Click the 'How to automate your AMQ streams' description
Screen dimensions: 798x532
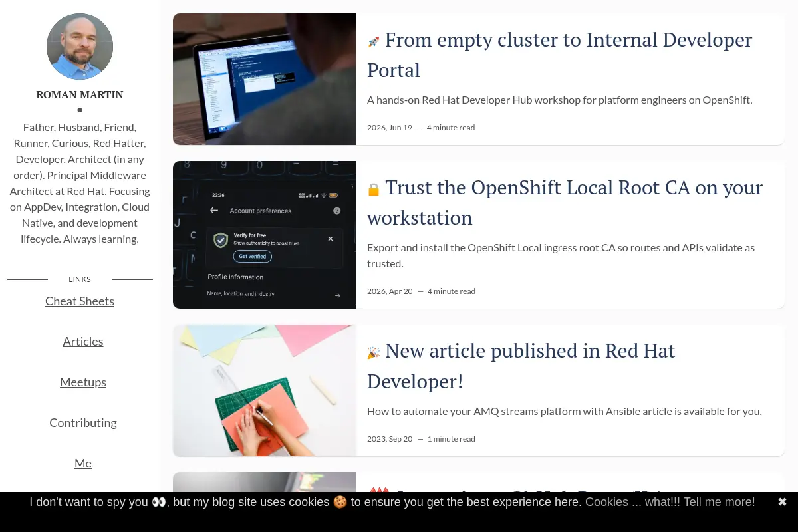point(565,411)
